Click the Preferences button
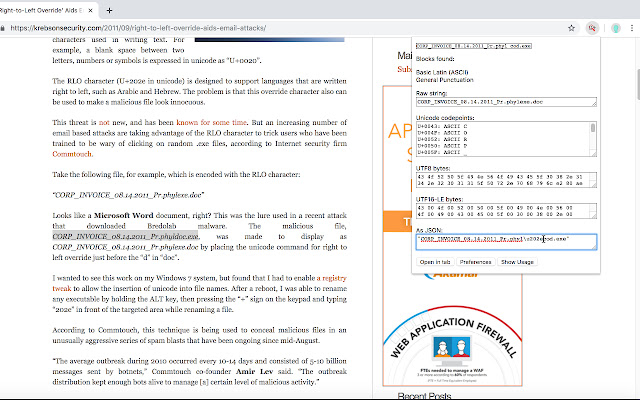This screenshot has width=640, height=400. tap(476, 262)
